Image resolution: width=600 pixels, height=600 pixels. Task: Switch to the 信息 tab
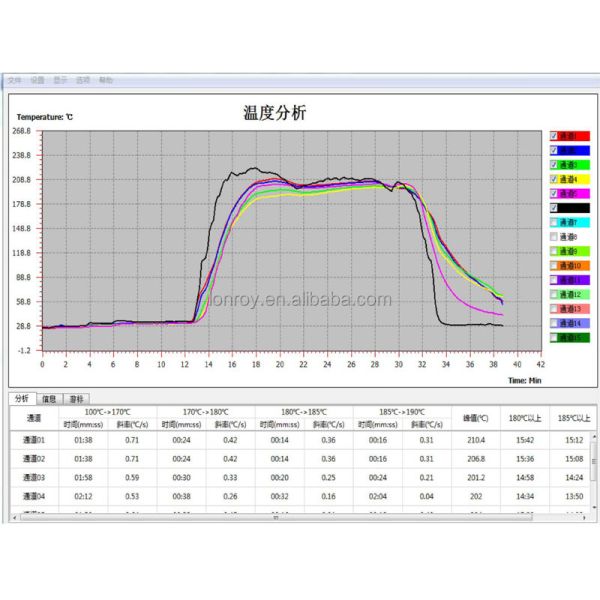click(49, 399)
